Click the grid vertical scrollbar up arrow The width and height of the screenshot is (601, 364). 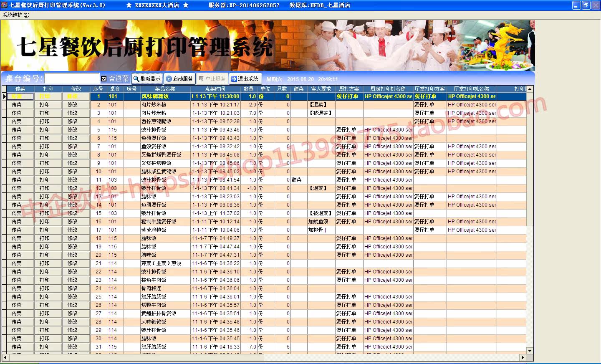[x=530, y=89]
